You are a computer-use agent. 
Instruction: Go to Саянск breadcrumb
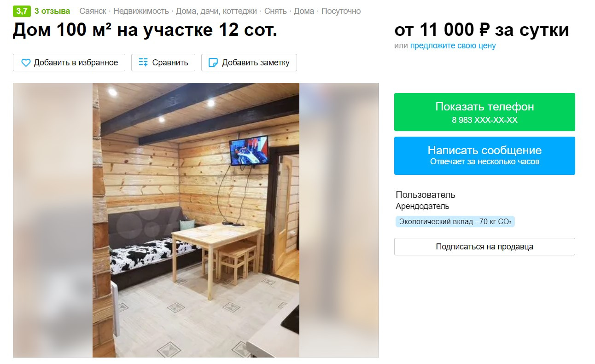93,11
